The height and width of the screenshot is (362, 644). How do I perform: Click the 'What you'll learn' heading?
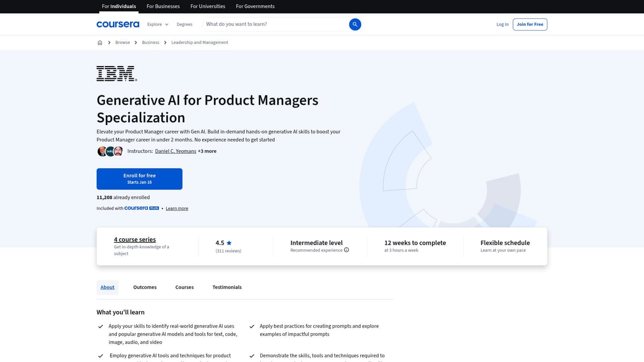[121, 312]
